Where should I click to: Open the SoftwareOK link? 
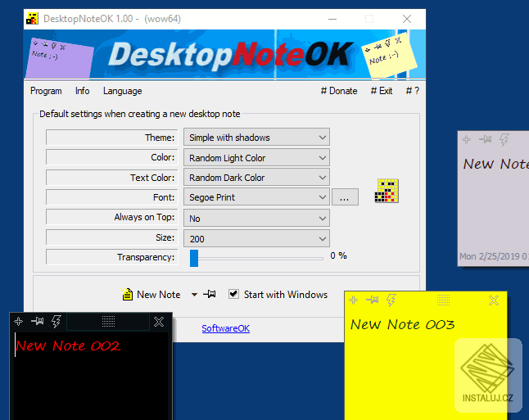(x=226, y=328)
